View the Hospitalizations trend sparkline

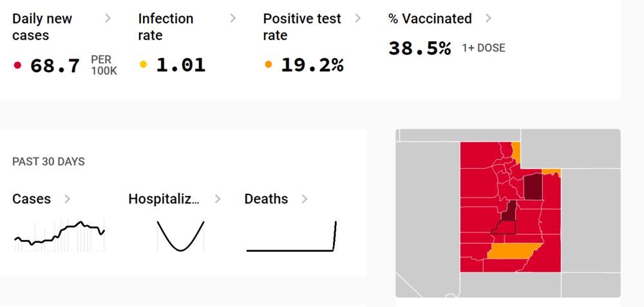180,236
